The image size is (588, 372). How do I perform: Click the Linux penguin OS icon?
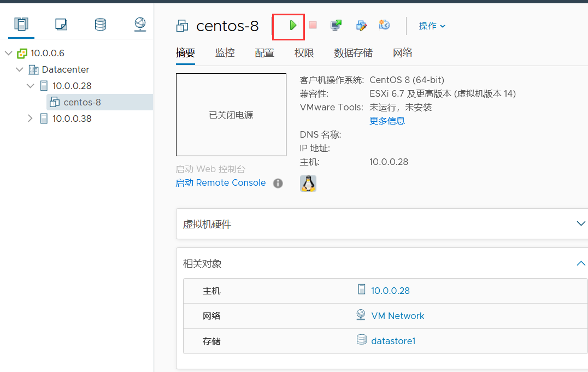click(x=308, y=184)
